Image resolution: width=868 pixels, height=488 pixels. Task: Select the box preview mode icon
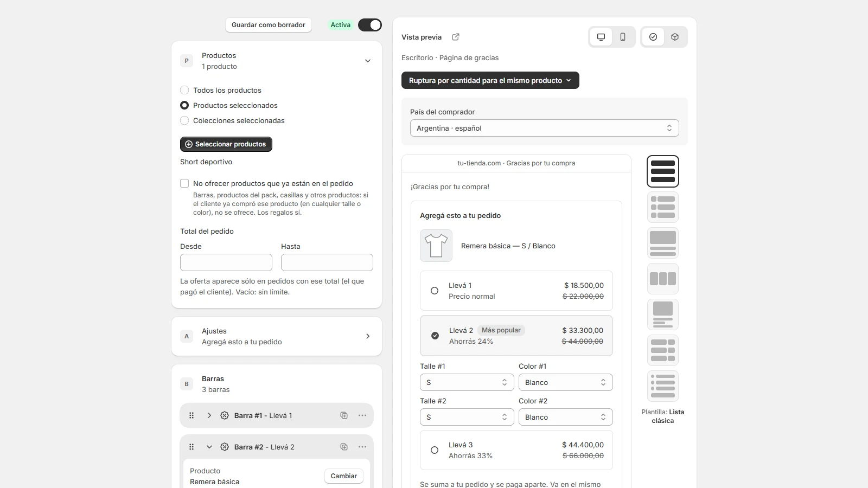pyautogui.click(x=675, y=37)
